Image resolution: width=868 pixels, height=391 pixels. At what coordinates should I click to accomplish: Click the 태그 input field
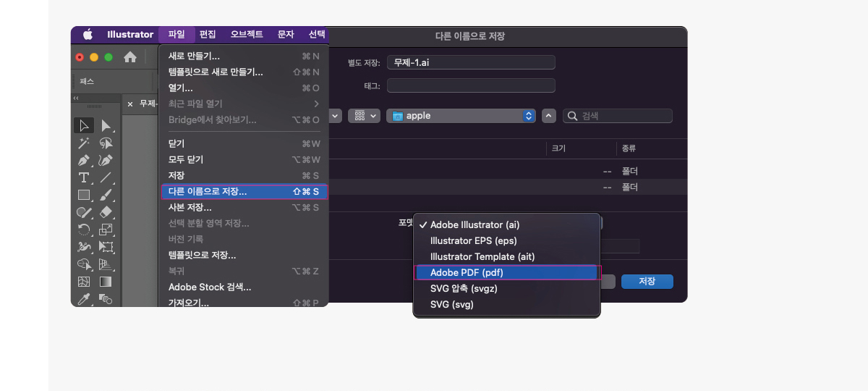click(471, 85)
